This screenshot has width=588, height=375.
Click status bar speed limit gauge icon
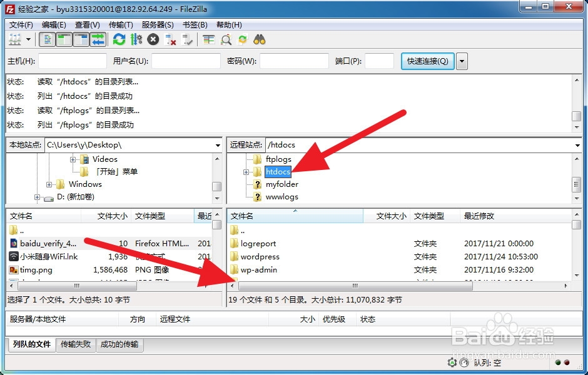(x=464, y=362)
